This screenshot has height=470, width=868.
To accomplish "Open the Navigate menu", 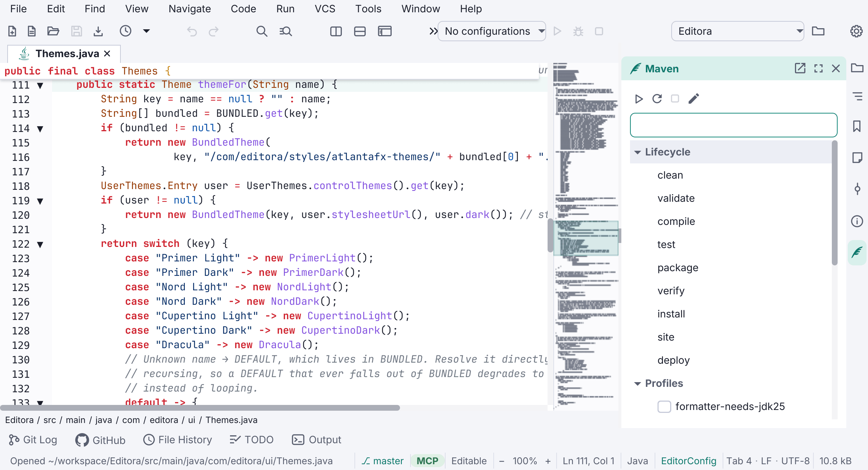I will (x=190, y=9).
